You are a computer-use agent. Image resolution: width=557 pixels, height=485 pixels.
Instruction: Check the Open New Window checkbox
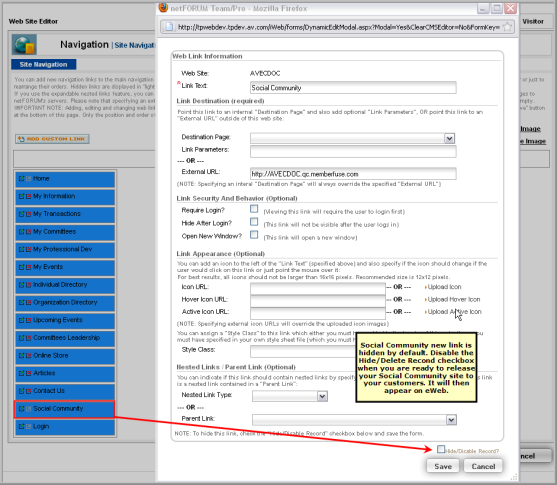254,235
